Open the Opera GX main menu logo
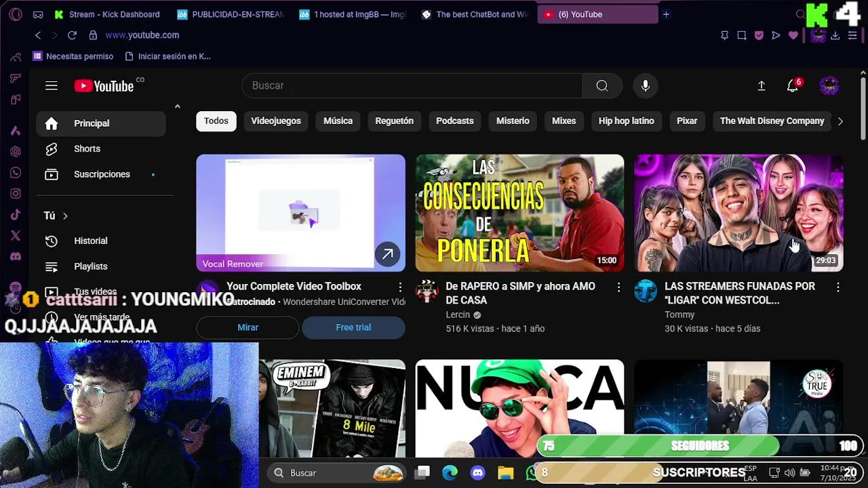 click(15, 14)
